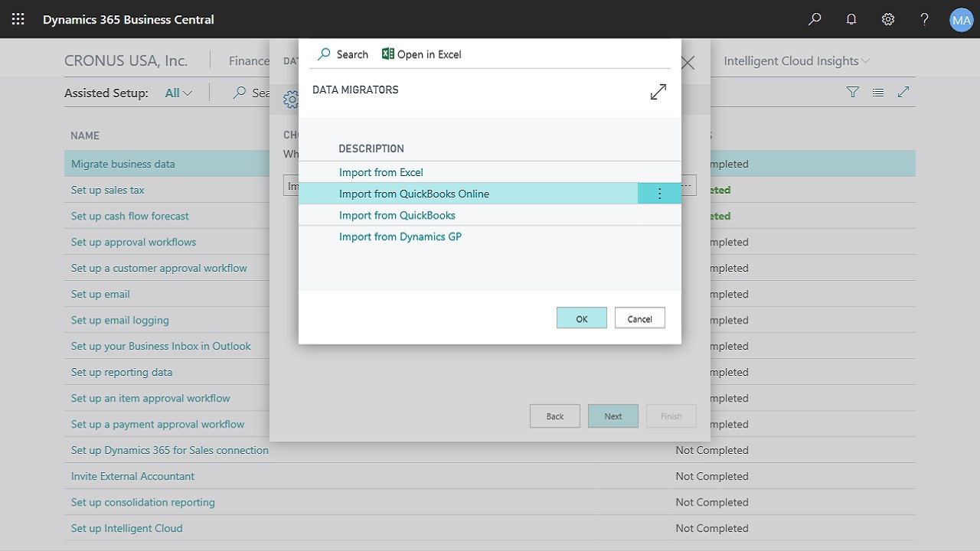Open Set up a payment approval workflow

(x=158, y=424)
